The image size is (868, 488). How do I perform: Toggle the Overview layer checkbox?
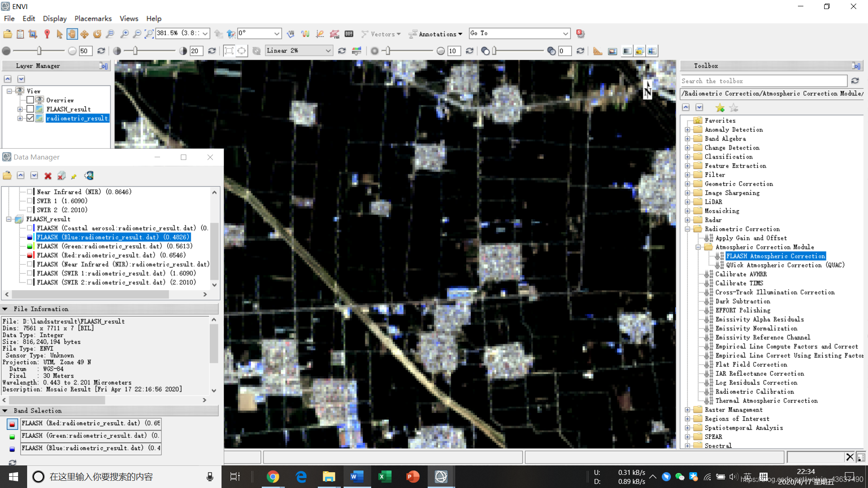coord(30,100)
